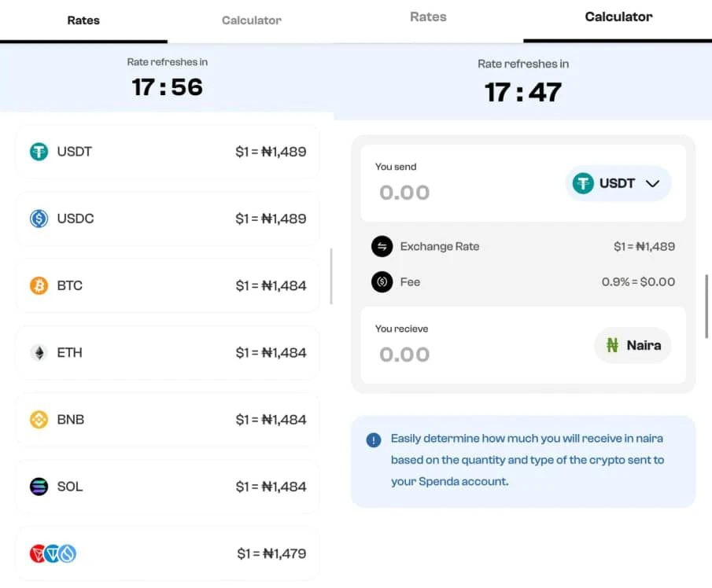Click the yellow BNB icon
The height and width of the screenshot is (588, 712).
coord(39,420)
